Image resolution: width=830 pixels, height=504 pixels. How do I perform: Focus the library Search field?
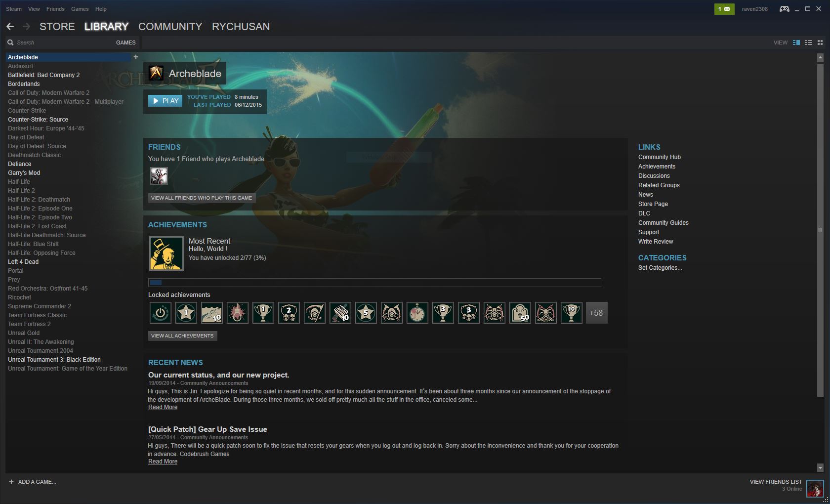pos(64,42)
